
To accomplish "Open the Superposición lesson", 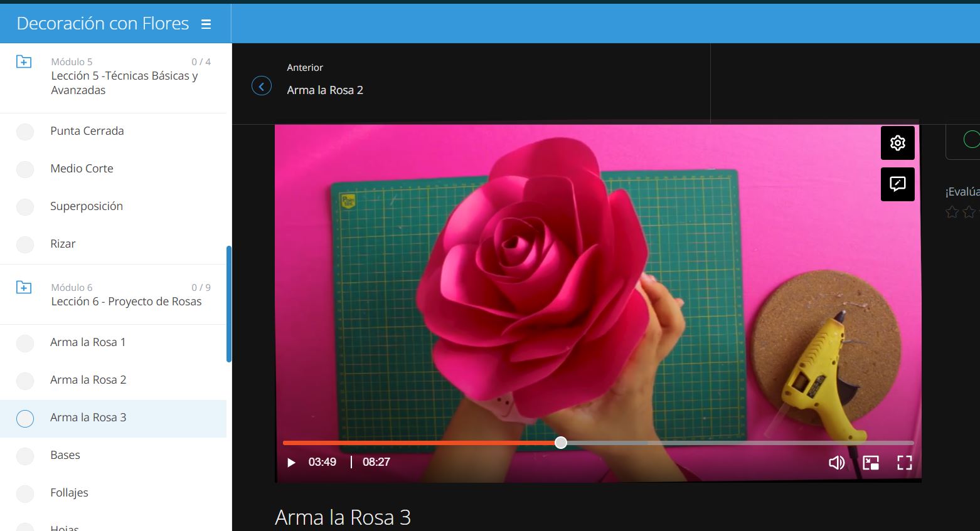I will (87, 206).
